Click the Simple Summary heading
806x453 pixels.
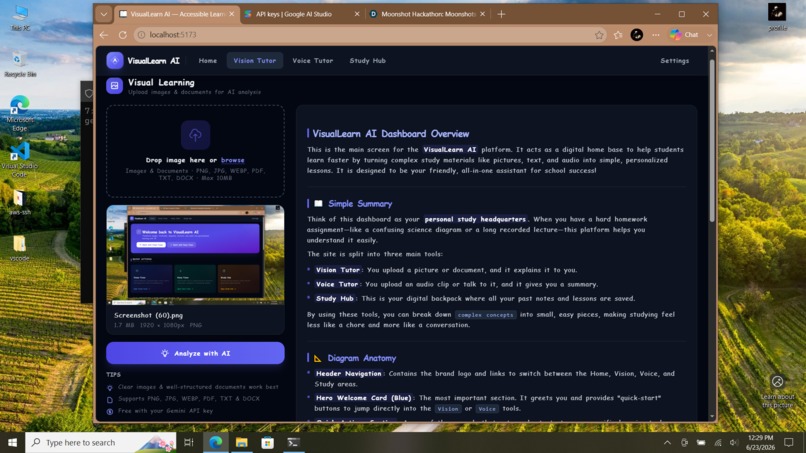coord(360,204)
